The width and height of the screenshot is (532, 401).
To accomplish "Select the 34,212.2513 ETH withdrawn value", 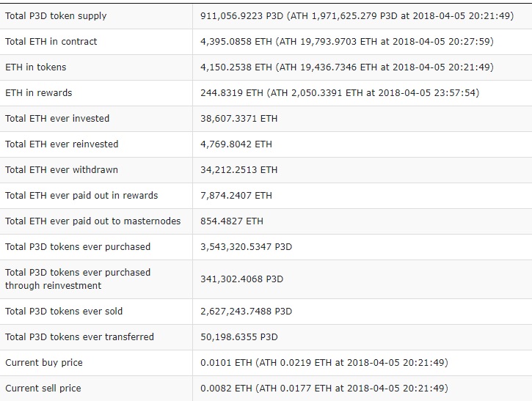I will point(239,170).
